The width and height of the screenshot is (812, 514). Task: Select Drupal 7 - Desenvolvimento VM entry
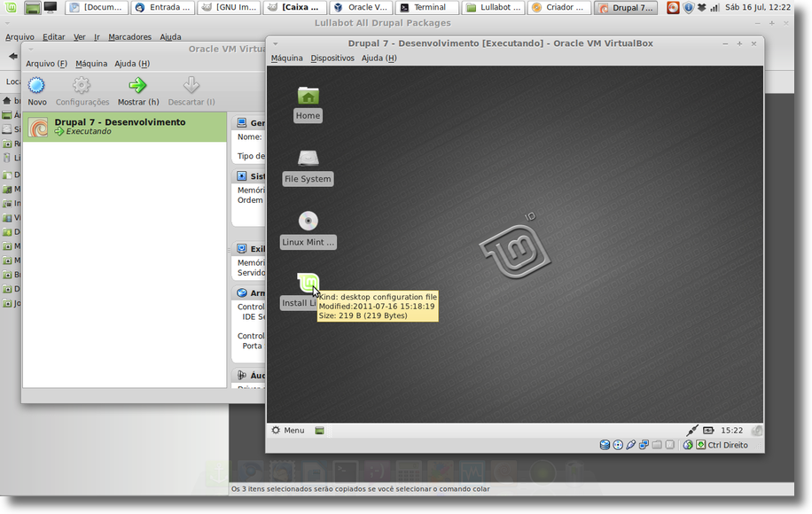coord(125,127)
